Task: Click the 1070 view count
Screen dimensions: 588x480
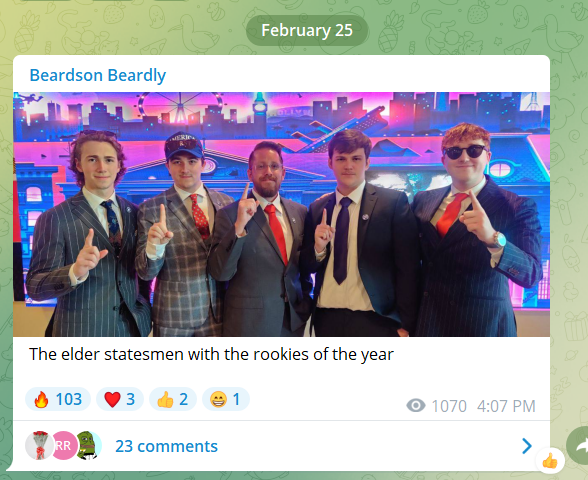Action: [x=449, y=406]
